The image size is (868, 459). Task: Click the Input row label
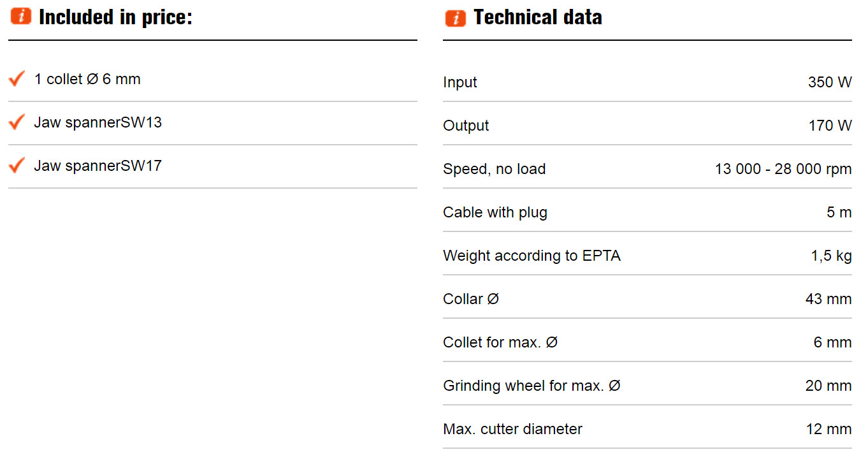point(460,82)
